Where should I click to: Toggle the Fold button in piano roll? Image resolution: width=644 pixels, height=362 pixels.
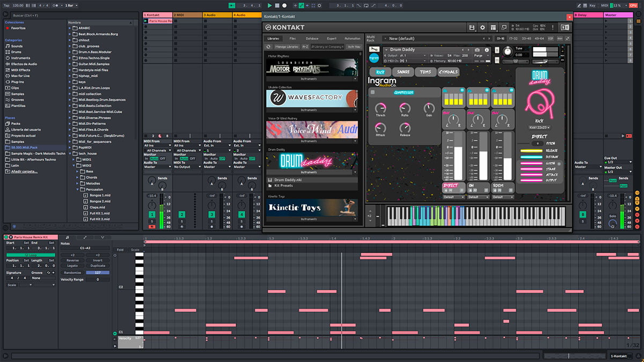120,249
